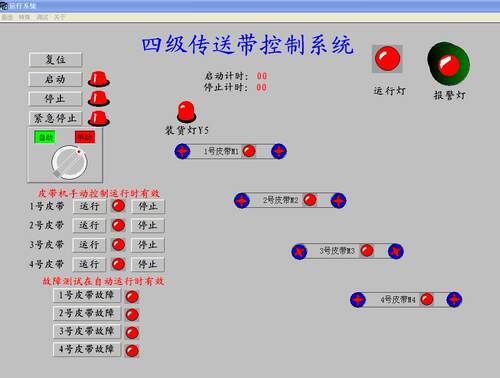This screenshot has height=378, width=500.
Task: Toggle the 3号皮带故障 fault test button
Action: tap(87, 331)
